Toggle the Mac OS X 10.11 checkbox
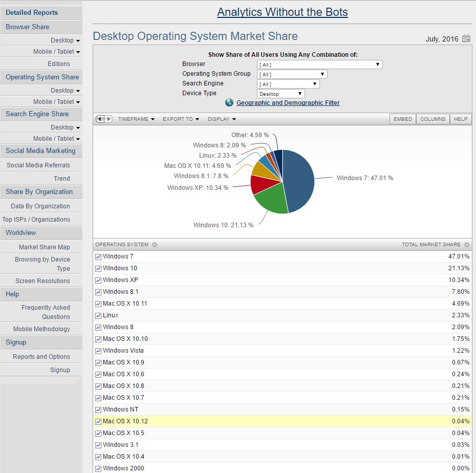This screenshot has width=476, height=473. pyautogui.click(x=98, y=304)
